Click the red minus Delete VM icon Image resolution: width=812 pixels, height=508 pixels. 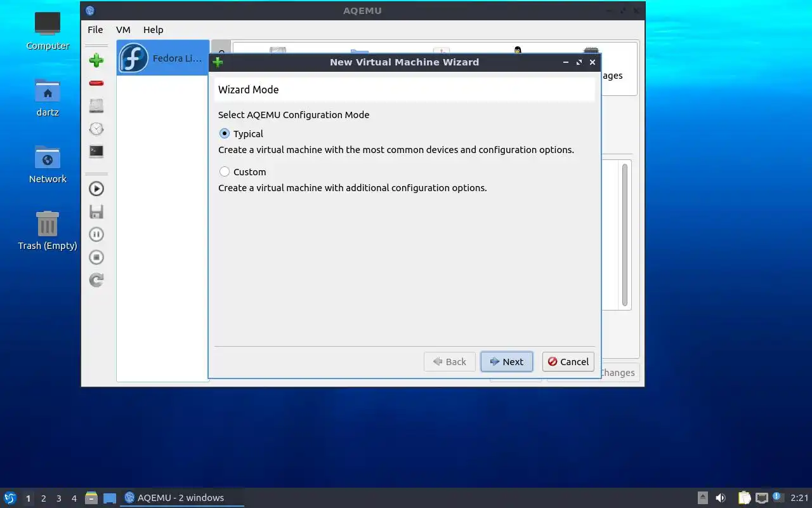click(96, 83)
